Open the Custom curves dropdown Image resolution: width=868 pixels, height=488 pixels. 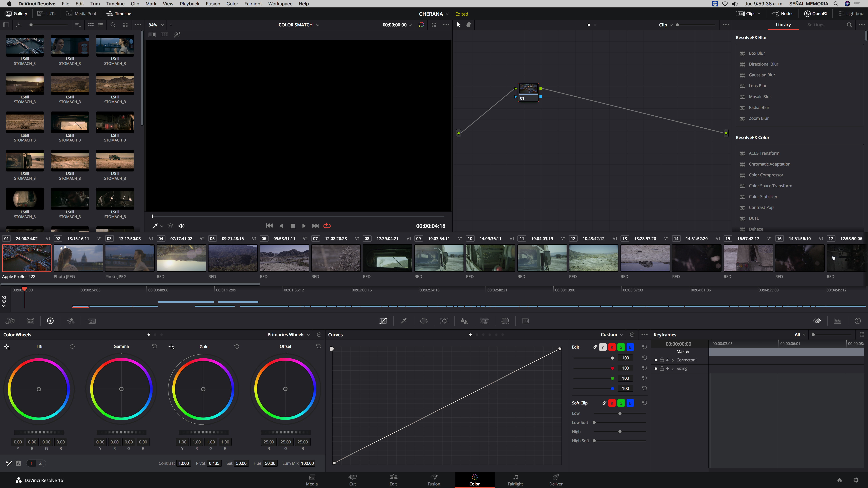coord(611,334)
